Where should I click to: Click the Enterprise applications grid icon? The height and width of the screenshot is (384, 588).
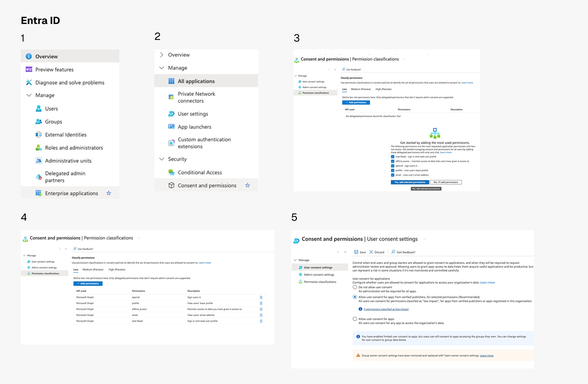pos(39,193)
